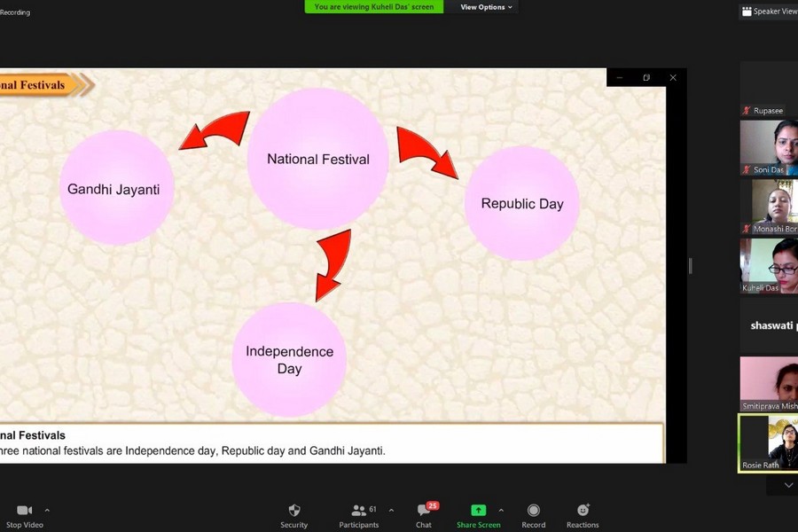Open the Security shield icon
This screenshot has width=798, height=532.
[294, 511]
